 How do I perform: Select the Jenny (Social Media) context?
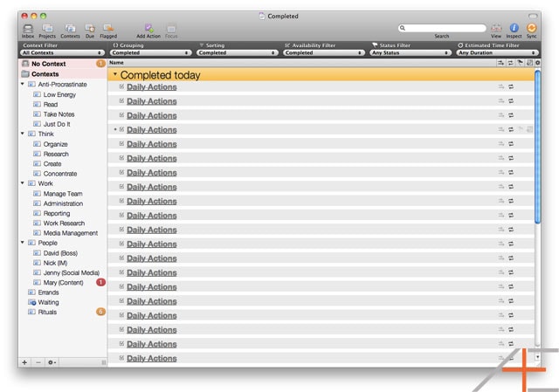pyautogui.click(x=72, y=272)
